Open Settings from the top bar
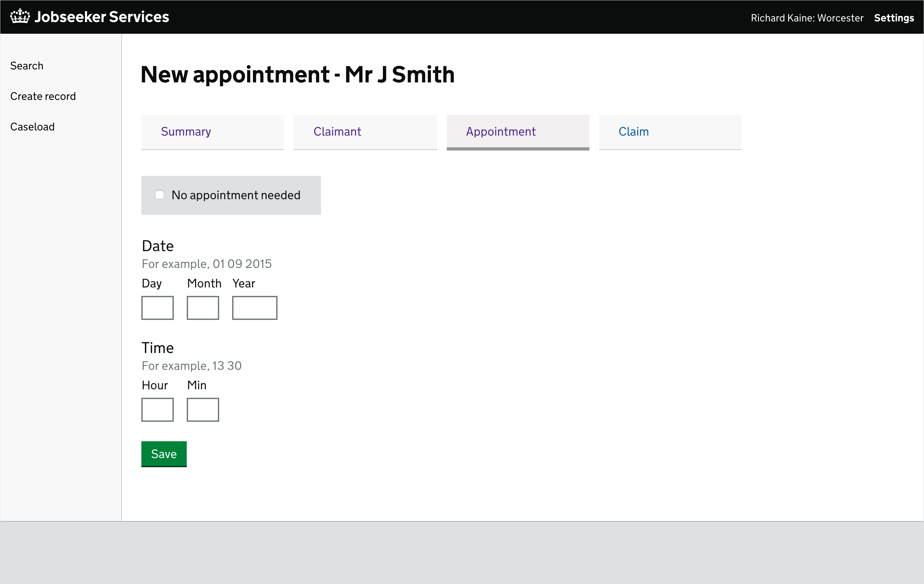Viewport: 924px width, 584px height. click(x=894, y=18)
